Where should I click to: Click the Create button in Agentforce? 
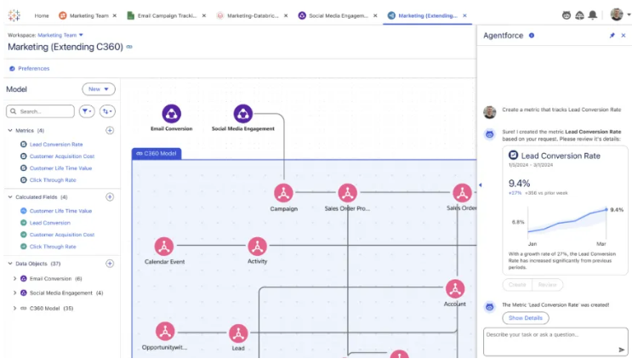tap(517, 285)
